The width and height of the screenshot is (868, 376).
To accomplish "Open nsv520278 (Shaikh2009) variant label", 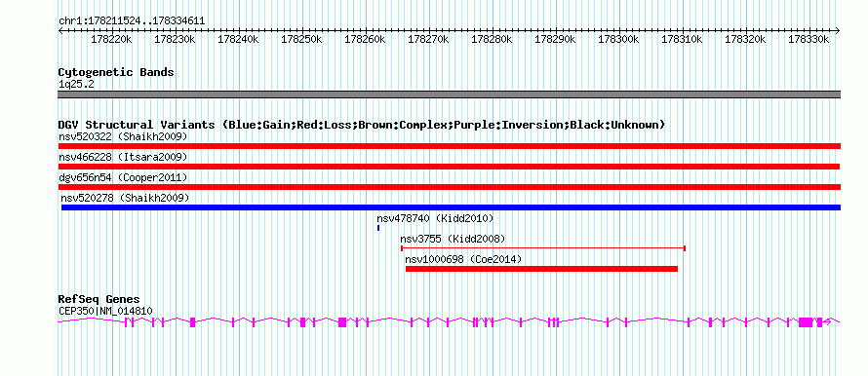I will [x=125, y=198].
